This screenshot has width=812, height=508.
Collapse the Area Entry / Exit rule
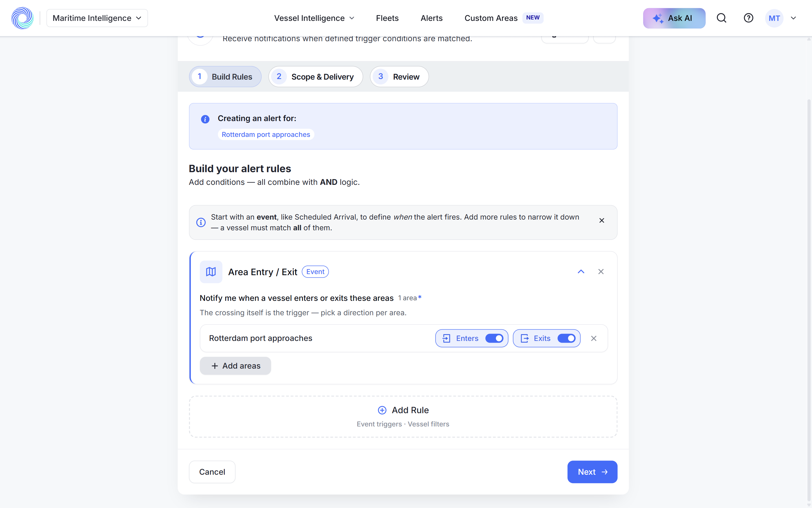pos(581,271)
